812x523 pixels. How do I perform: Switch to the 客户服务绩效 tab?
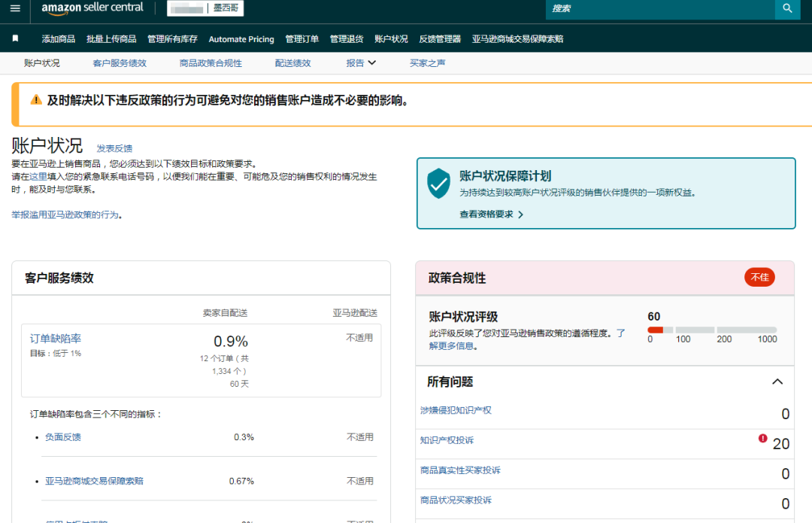[120, 63]
